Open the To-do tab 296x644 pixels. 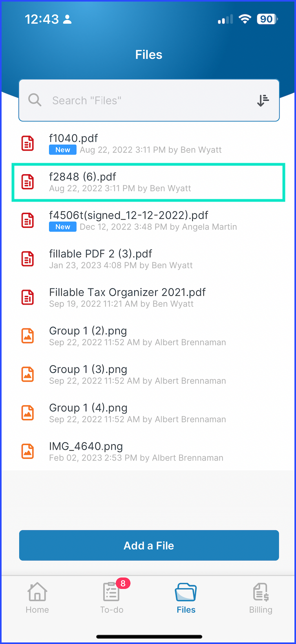coord(112,598)
